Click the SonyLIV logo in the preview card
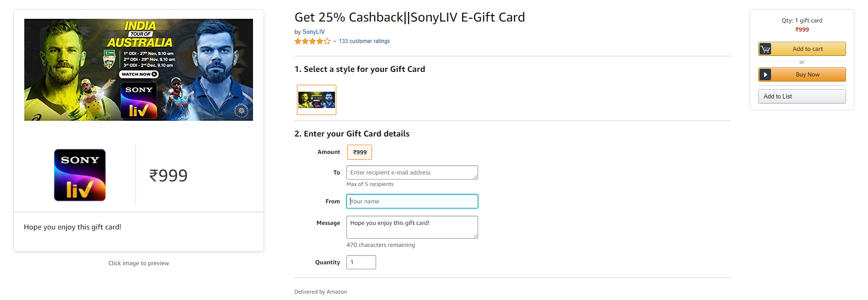This screenshot has width=868, height=300. (80, 175)
